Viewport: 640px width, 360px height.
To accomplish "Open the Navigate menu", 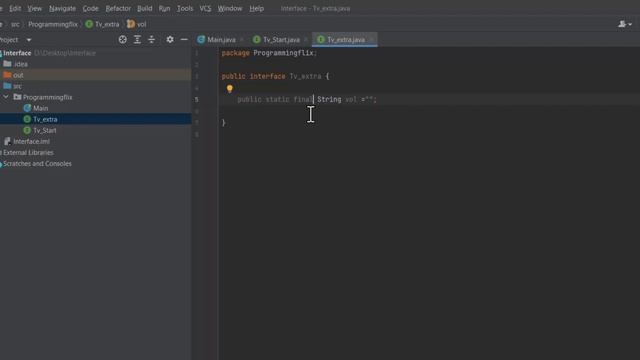I will [62, 9].
